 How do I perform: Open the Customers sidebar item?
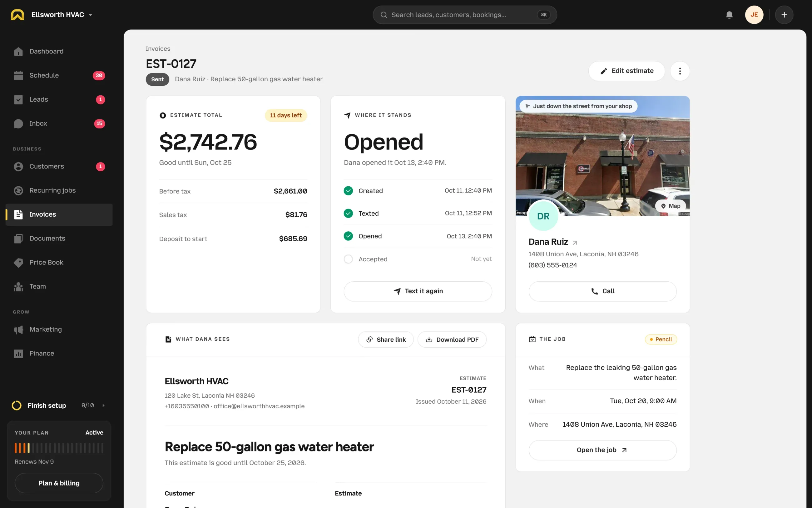pos(59,167)
